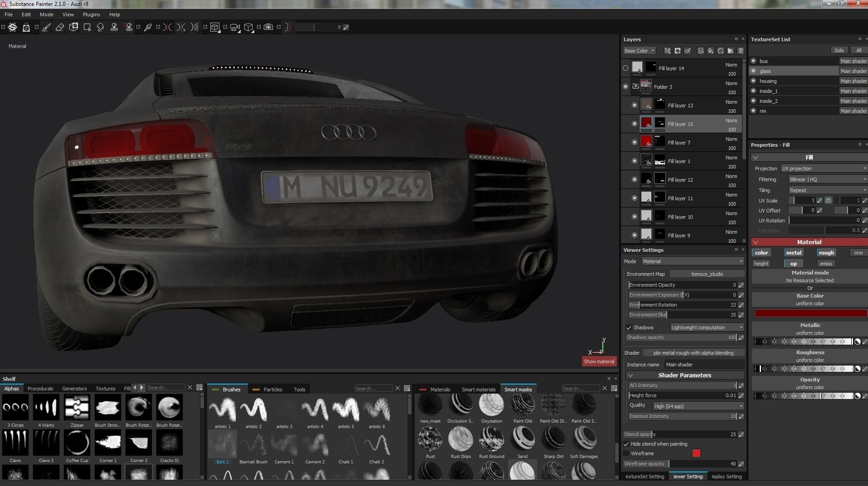Hide Fill layer 7

pyautogui.click(x=635, y=142)
